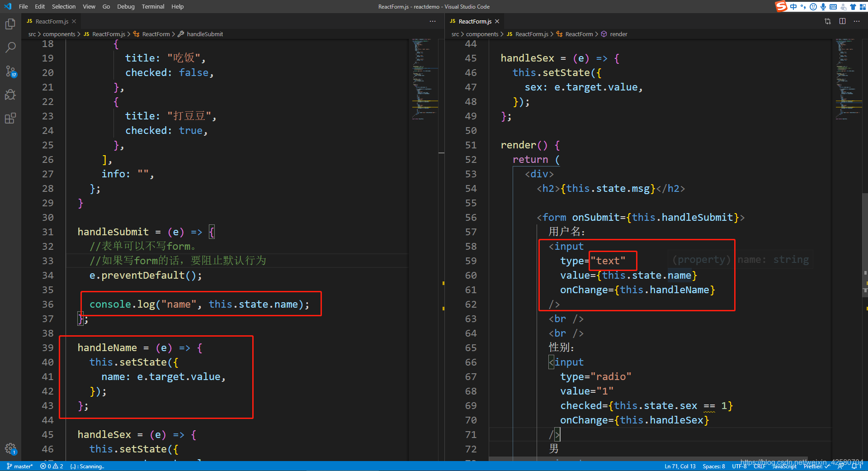Open Sogou soft keyboard icon
This screenshot has height=471, width=868.
[833, 6]
